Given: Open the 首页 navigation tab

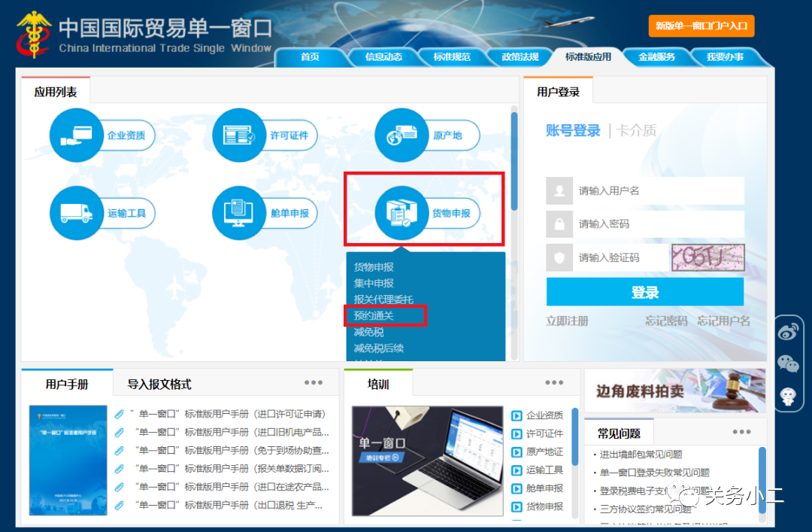Looking at the screenshot, I should point(310,57).
